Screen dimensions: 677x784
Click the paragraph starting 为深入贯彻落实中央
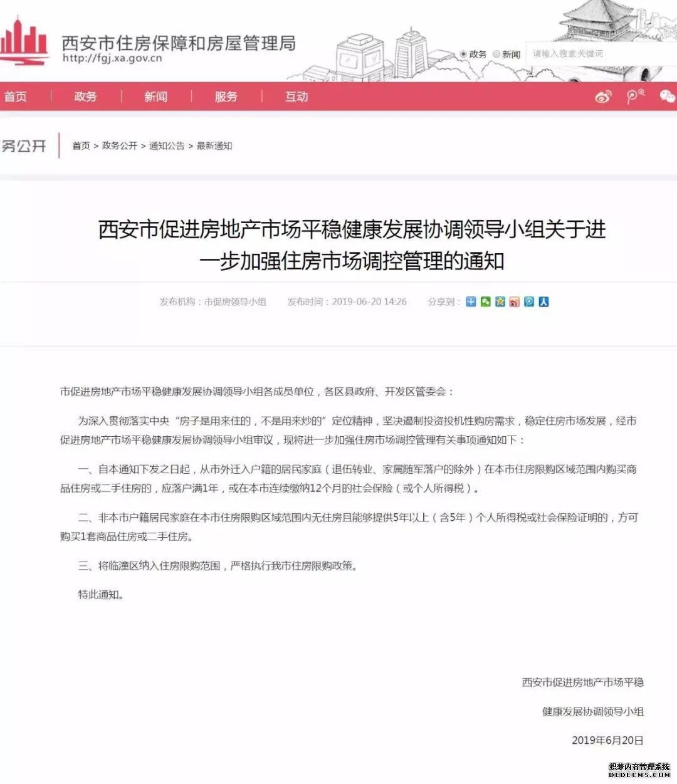[x=349, y=431]
